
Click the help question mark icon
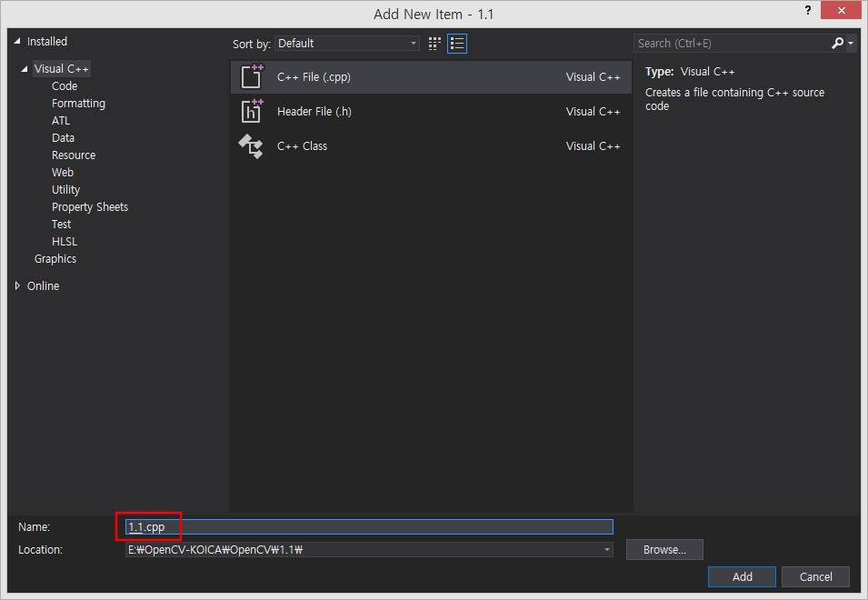pos(807,11)
